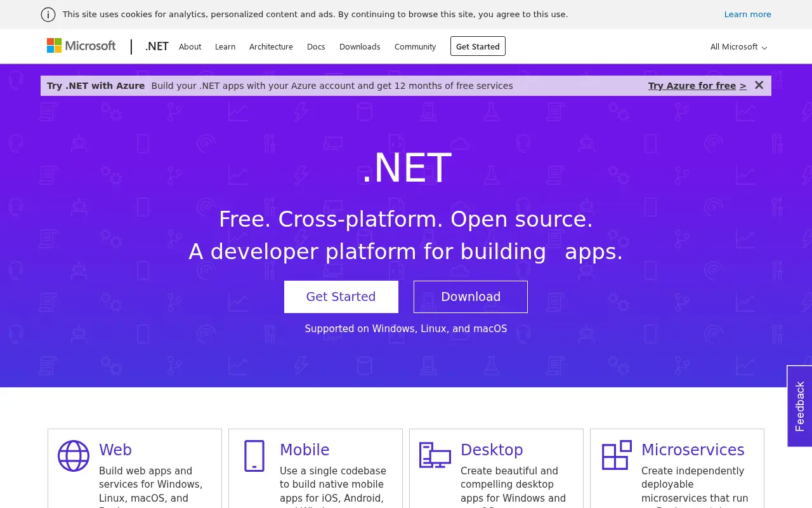Click the Microsoft logo
Screen dimensions: 812x508
coord(81,46)
